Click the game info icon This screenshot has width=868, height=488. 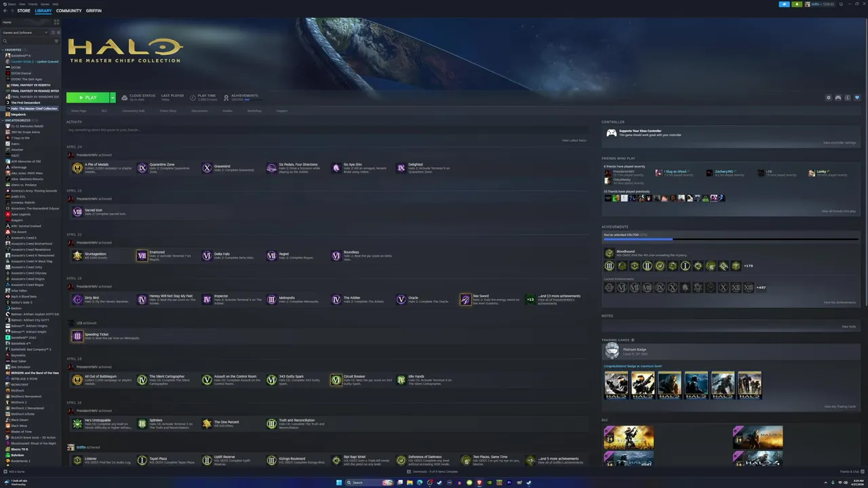(x=848, y=98)
